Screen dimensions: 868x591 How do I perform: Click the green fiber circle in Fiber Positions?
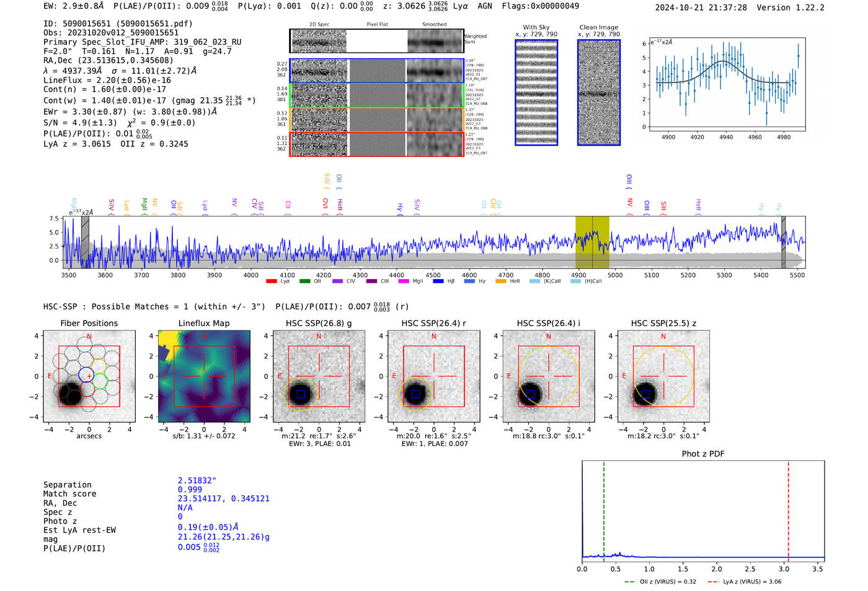100,381
